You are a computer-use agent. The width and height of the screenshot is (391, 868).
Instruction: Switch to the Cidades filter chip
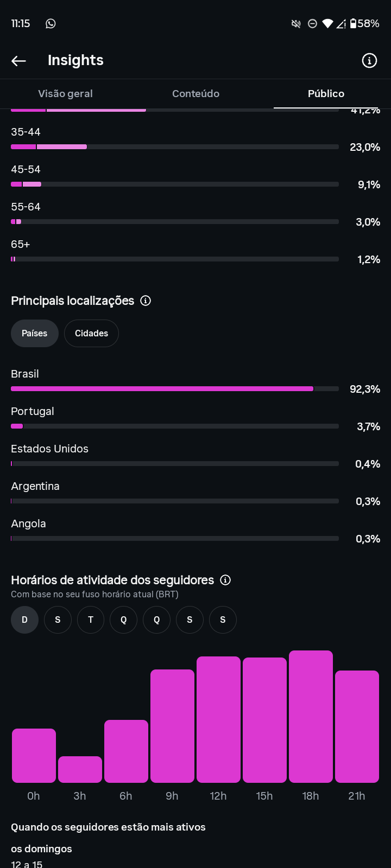[x=91, y=333]
